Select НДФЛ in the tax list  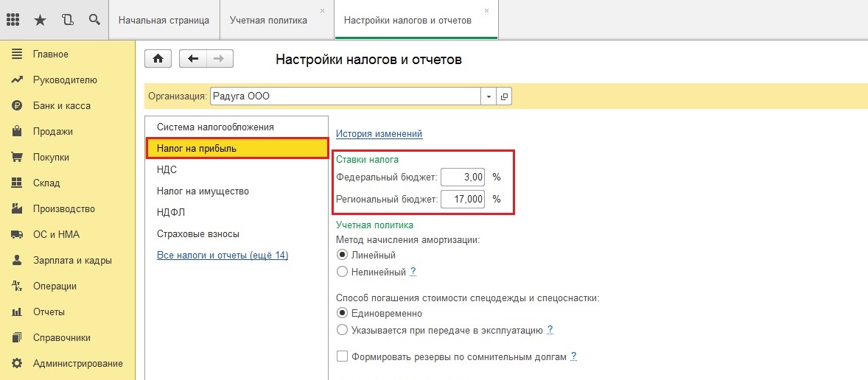(237, 212)
